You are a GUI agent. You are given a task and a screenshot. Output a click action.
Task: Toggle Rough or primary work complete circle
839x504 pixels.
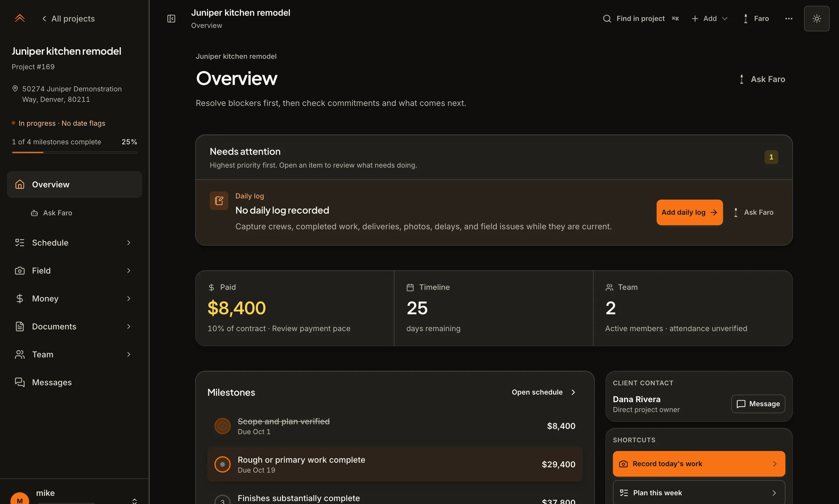coord(222,465)
